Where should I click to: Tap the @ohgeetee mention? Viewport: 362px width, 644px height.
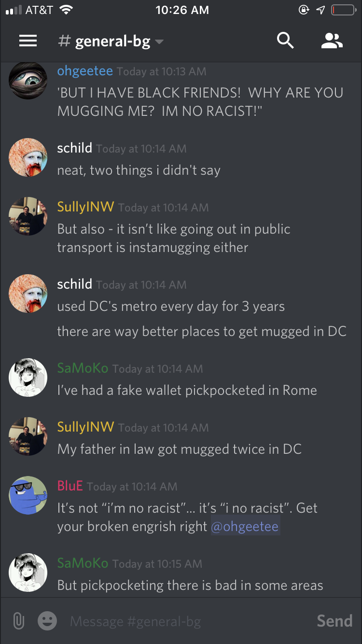(245, 526)
